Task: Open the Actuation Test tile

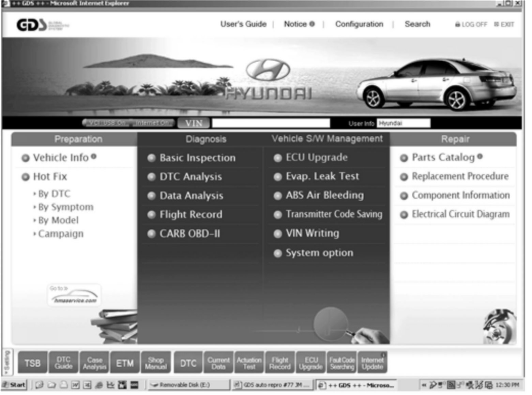Action: click(249, 363)
